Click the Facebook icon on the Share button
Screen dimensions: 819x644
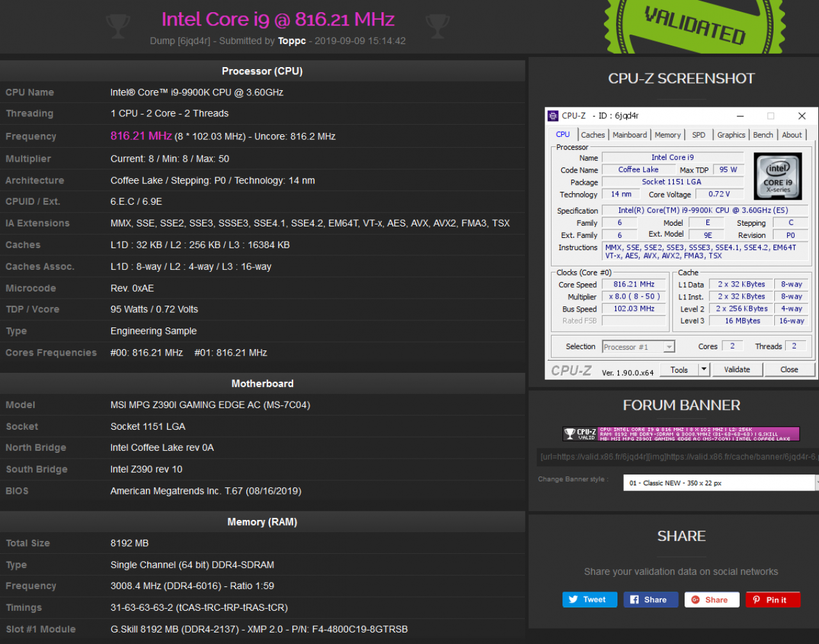tap(635, 600)
